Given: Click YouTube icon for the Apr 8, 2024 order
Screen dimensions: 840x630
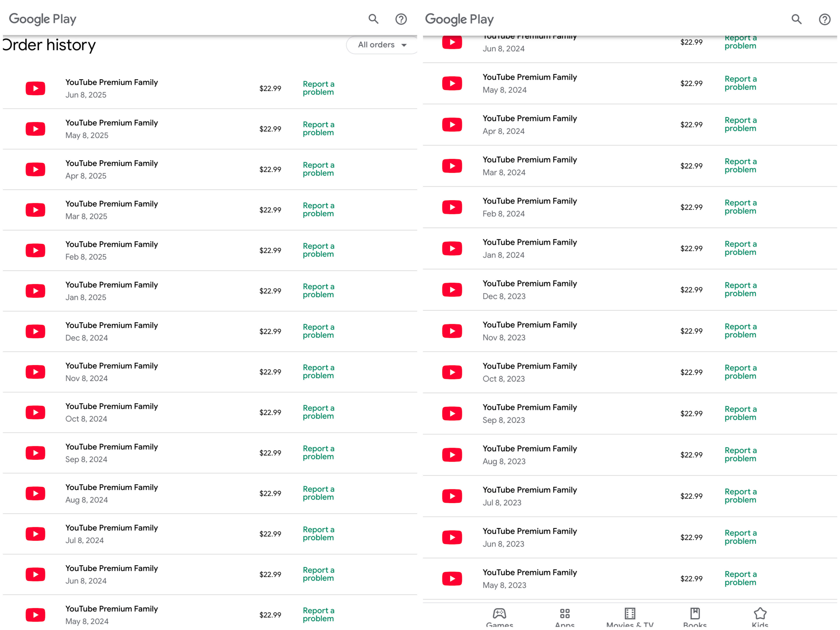Looking at the screenshot, I should [452, 124].
